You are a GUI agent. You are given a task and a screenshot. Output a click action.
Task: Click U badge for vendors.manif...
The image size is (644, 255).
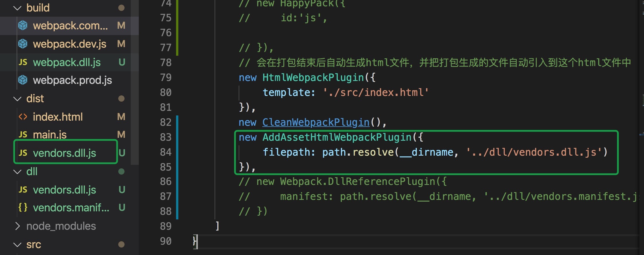(x=122, y=208)
